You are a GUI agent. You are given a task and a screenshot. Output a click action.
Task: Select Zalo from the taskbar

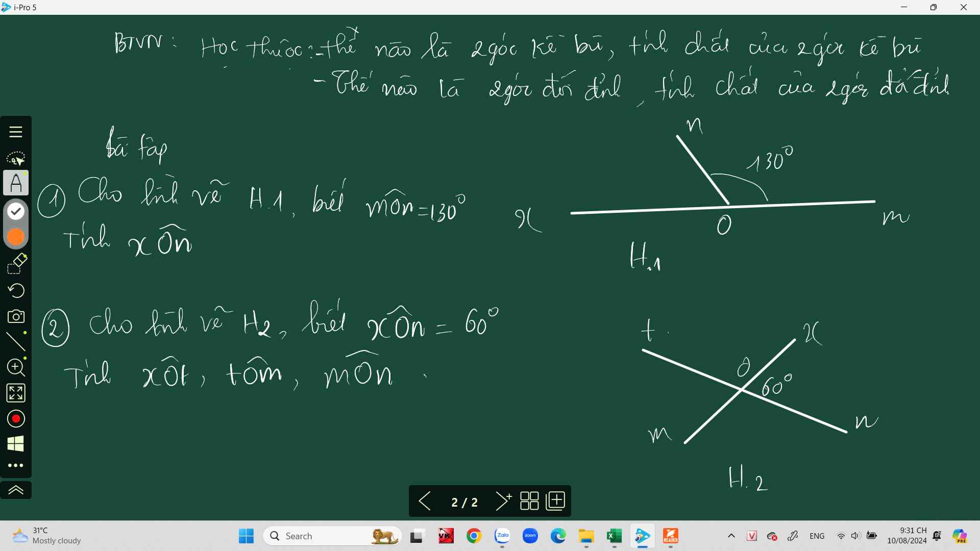502,536
